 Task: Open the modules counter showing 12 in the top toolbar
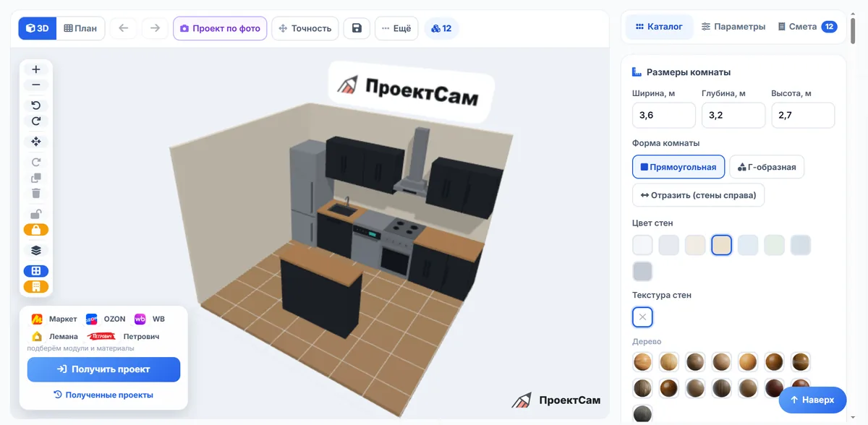[x=441, y=28]
